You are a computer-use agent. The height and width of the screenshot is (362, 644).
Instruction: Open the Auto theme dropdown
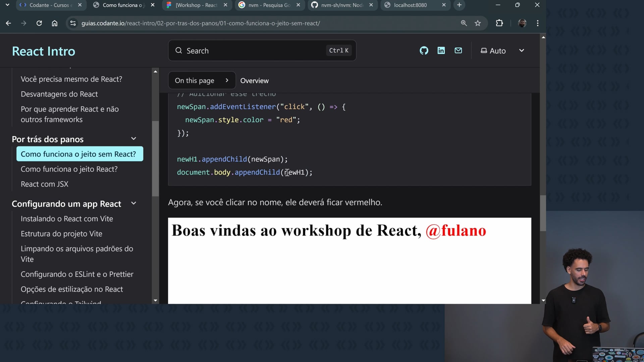pos(502,51)
